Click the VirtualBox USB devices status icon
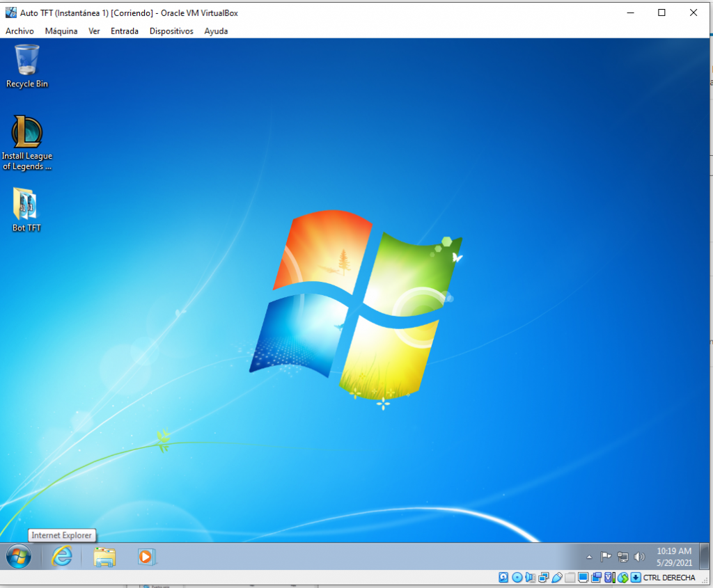The image size is (713, 588). (556, 578)
